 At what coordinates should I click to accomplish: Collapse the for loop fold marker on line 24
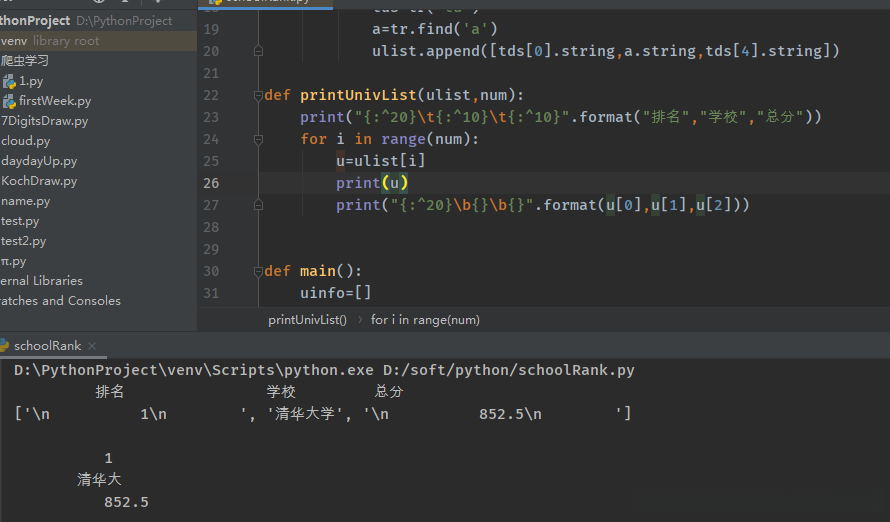[258, 140]
